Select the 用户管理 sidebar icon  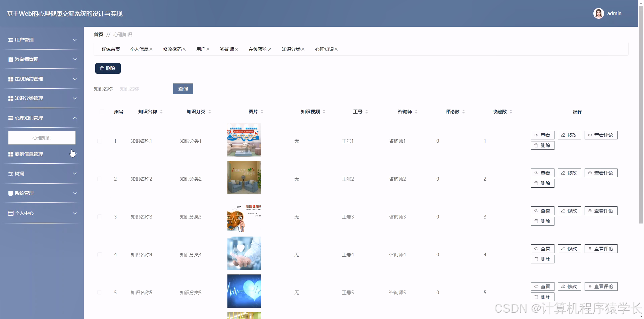pyautogui.click(x=10, y=40)
